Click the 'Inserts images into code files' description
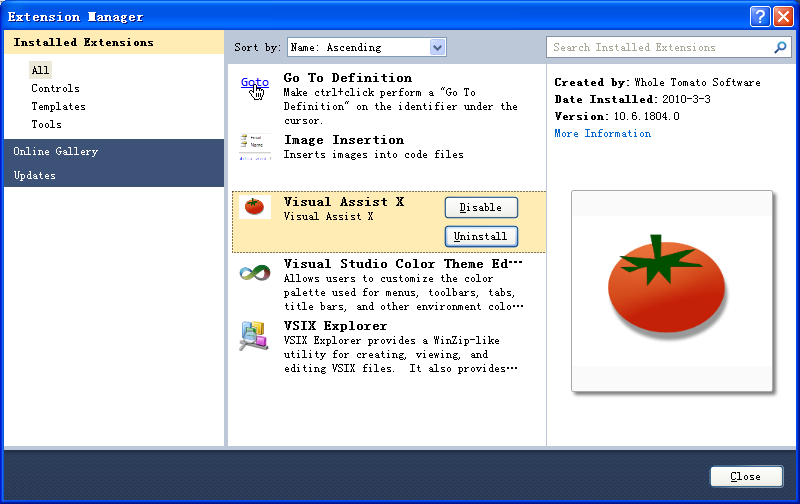 click(373, 155)
